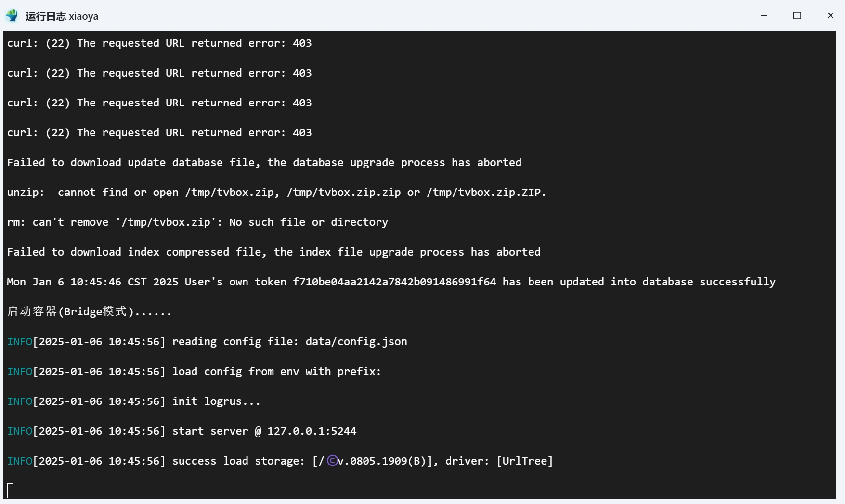This screenshot has width=845, height=504.
Task: Click the 启动容器(Bridge模式) line
Action: pos(89,312)
